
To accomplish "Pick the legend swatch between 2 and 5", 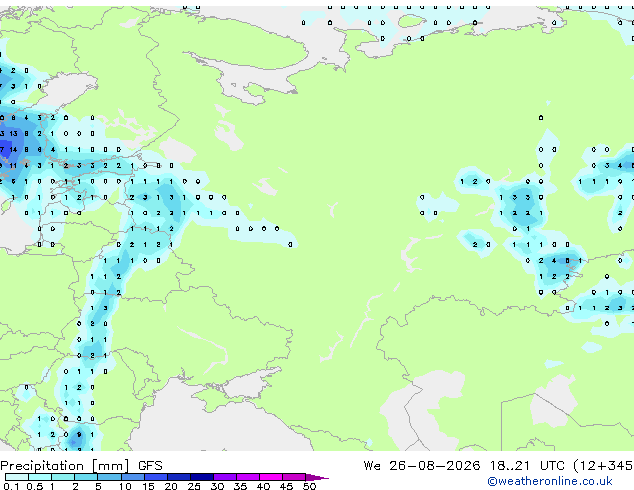I will (x=86, y=477).
